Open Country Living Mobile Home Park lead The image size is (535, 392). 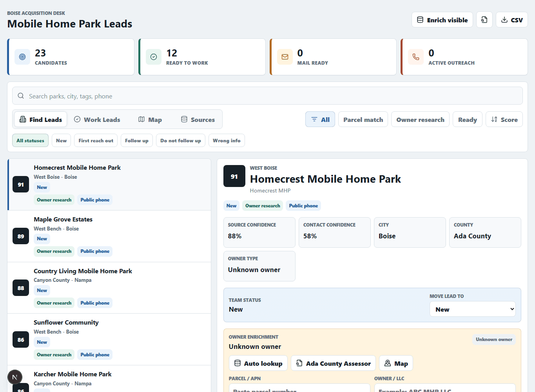(x=109, y=288)
